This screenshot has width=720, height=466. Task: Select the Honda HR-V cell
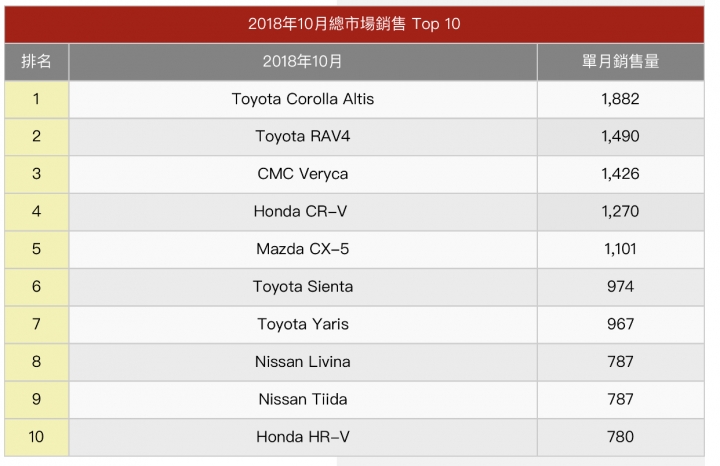(x=302, y=437)
